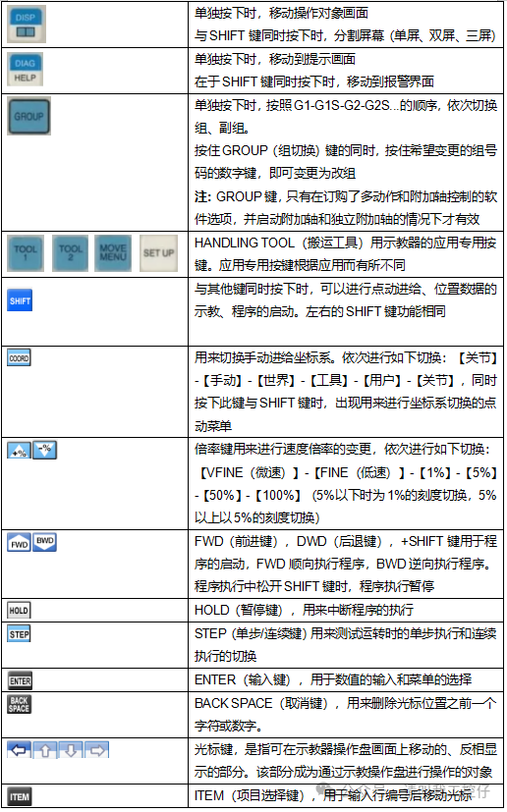
Task: Click the text '单独按下时，移动操作对象画面'
Action: click(x=281, y=13)
